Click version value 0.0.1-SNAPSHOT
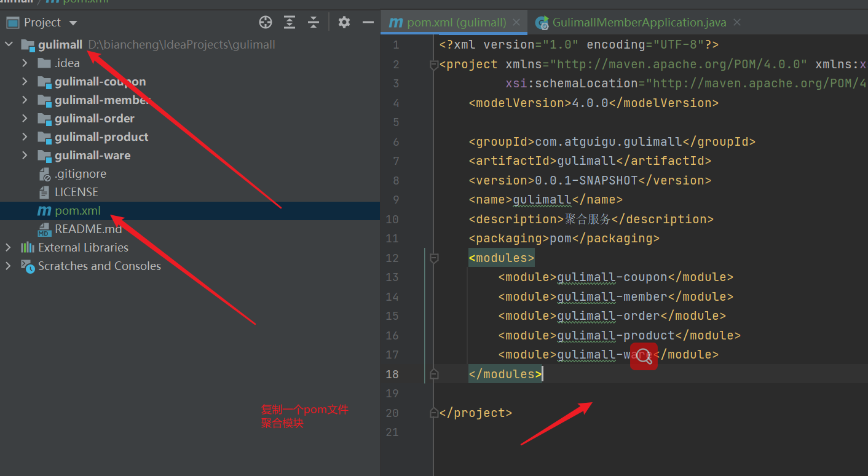868x476 pixels. [x=586, y=180]
